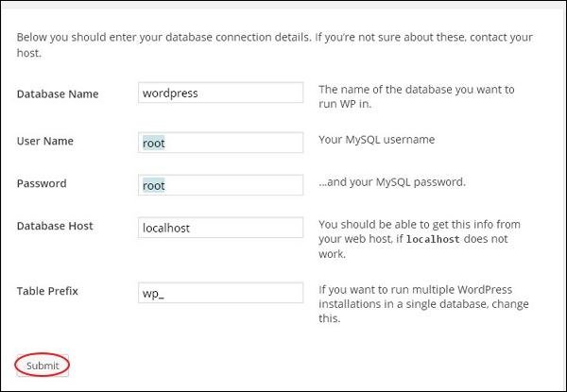Click the highlighted 'root' text in User Name
567x392 pixels.
[153, 143]
